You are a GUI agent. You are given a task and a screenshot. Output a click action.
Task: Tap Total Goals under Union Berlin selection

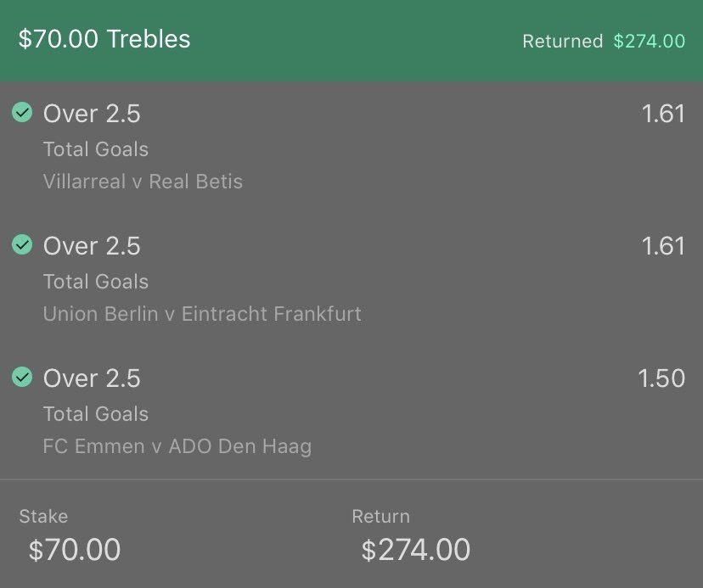point(95,282)
